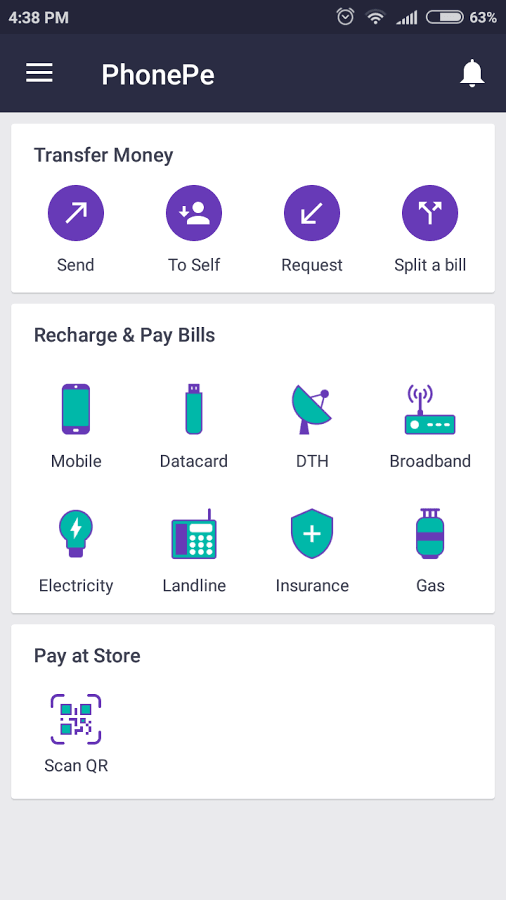Tap the Pay at Store heading
Image resolution: width=506 pixels, height=900 pixels.
[x=87, y=655]
